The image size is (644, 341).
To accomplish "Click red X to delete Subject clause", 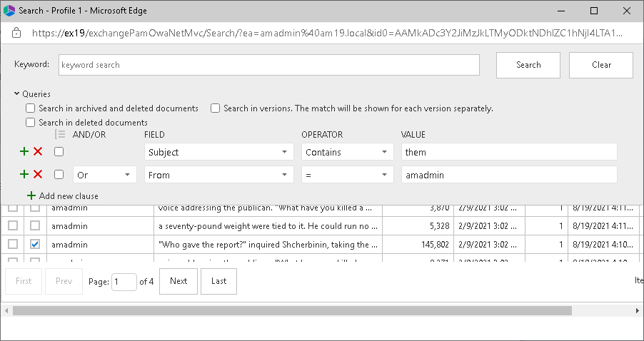I will pyautogui.click(x=38, y=152).
